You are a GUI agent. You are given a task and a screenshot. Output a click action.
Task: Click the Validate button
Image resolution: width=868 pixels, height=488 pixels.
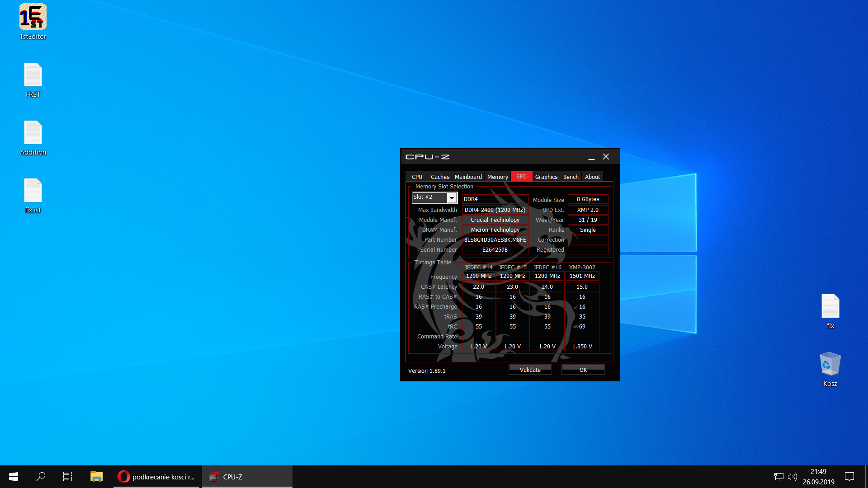[x=530, y=370]
